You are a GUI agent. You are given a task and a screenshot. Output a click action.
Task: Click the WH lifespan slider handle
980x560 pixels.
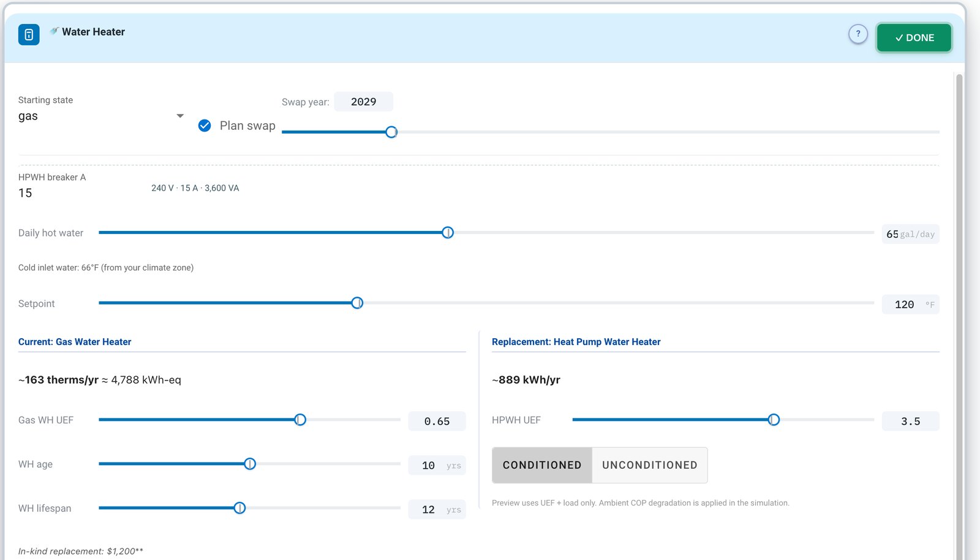pyautogui.click(x=239, y=508)
